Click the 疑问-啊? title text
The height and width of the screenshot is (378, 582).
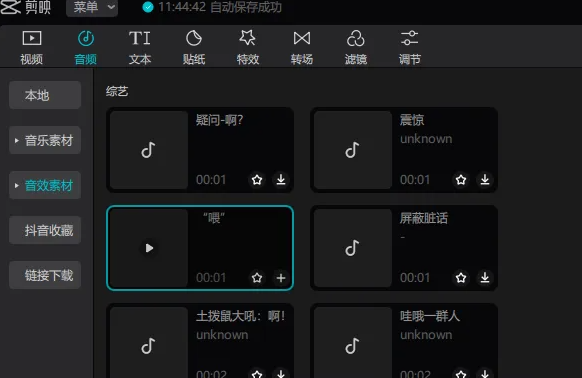point(219,120)
